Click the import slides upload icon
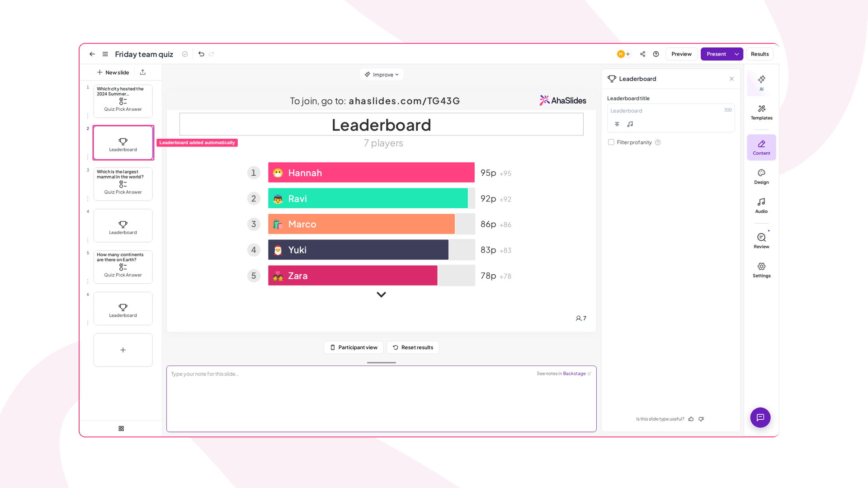Screen dimensions: 868x488 pos(143,72)
